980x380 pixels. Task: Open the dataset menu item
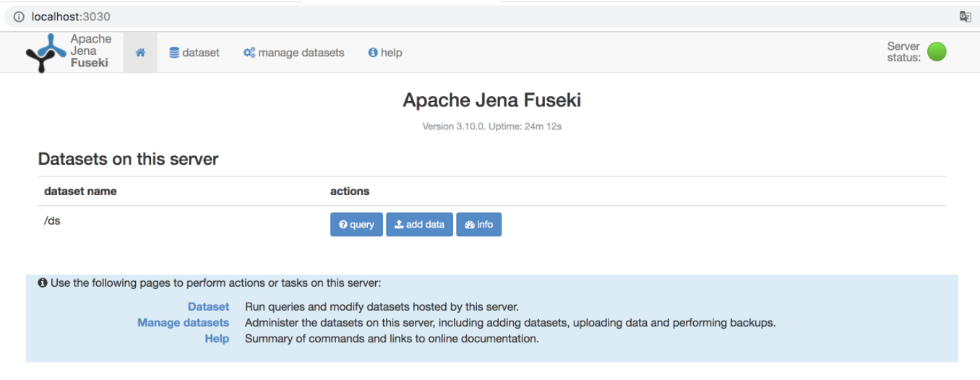(x=194, y=53)
